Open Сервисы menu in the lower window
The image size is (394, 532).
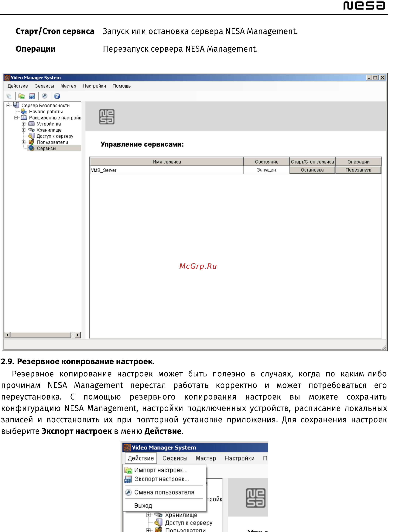tap(175, 458)
